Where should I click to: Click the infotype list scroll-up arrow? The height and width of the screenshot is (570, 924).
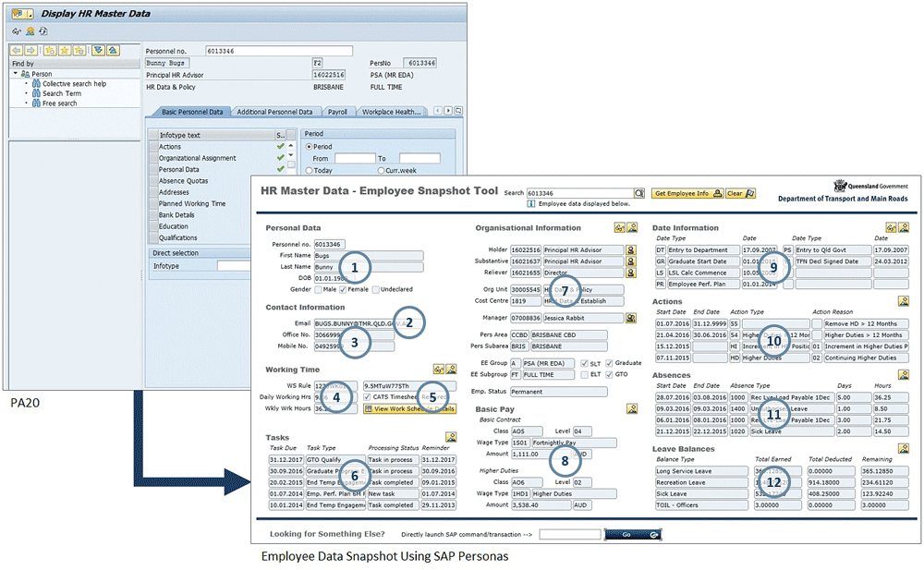point(290,146)
